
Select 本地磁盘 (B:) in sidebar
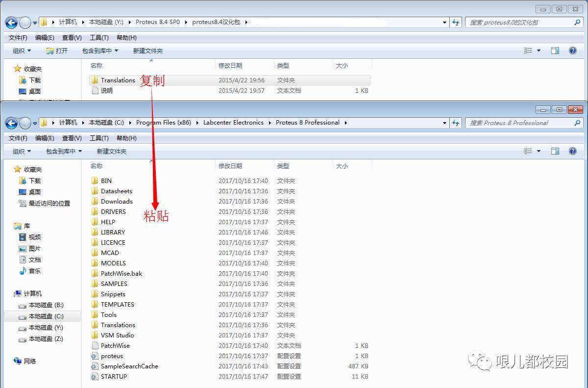(41, 305)
